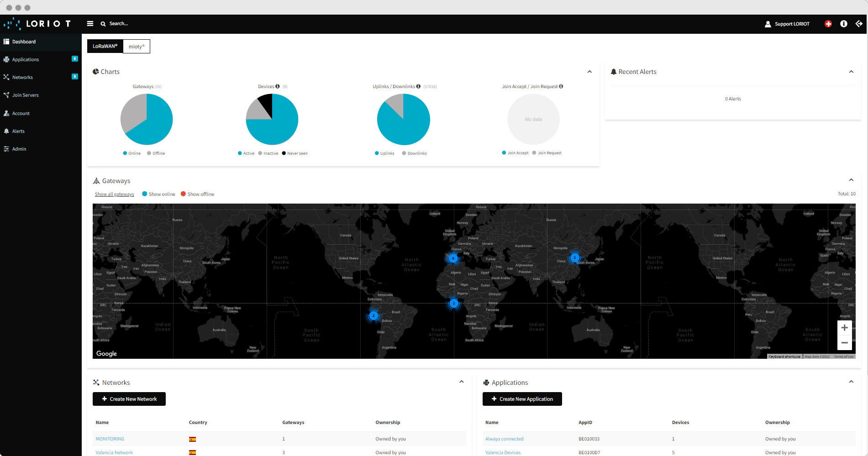This screenshot has width=868, height=456.
Task: Click the Networks panel icon
Action: coord(96,383)
